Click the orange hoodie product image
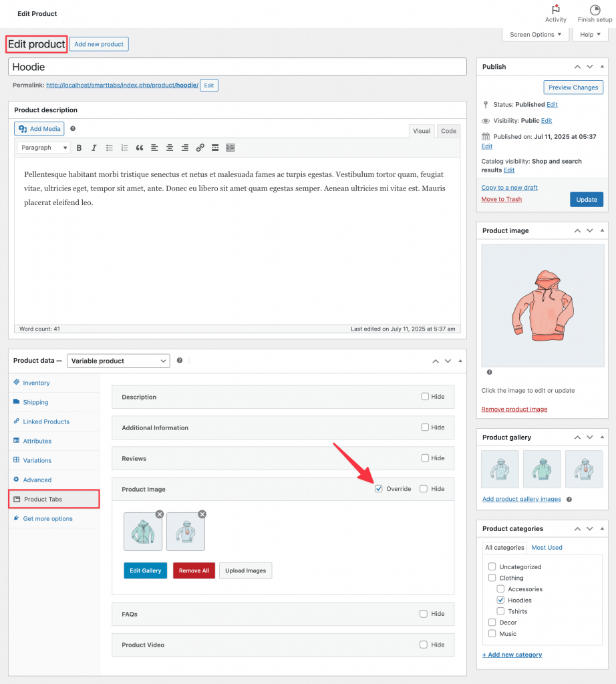616x684 pixels. [543, 305]
